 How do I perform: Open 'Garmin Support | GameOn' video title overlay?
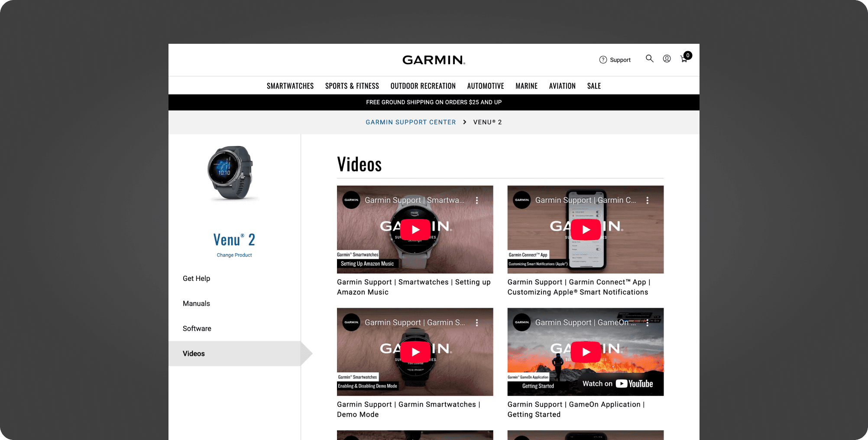[586, 323]
